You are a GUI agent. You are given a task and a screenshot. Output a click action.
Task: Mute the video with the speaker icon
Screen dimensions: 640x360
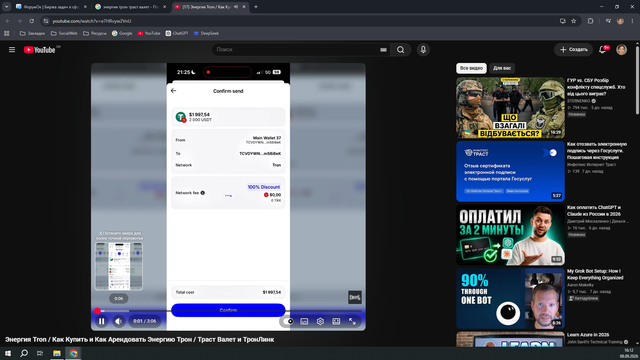(x=118, y=321)
